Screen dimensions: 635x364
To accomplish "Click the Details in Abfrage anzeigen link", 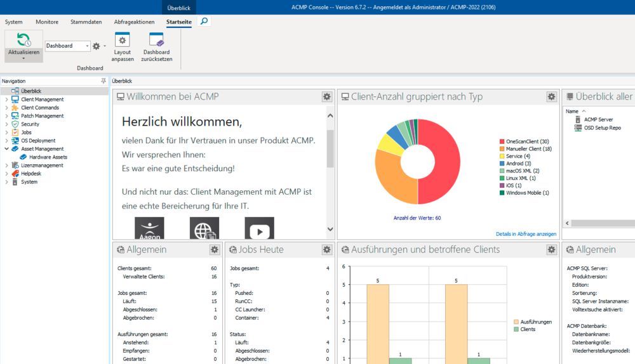I will [x=526, y=234].
